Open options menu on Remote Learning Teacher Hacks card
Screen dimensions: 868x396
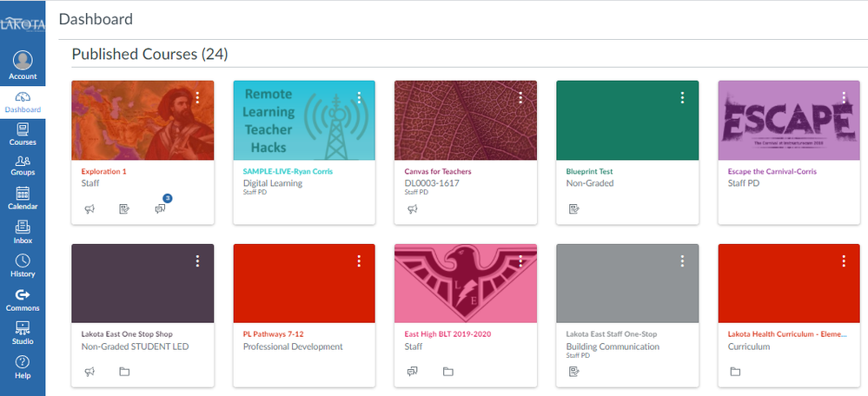[x=359, y=98]
